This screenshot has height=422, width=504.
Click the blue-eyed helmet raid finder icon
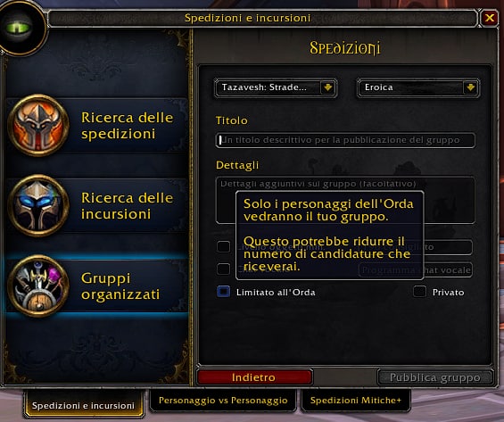pyautogui.click(x=38, y=206)
